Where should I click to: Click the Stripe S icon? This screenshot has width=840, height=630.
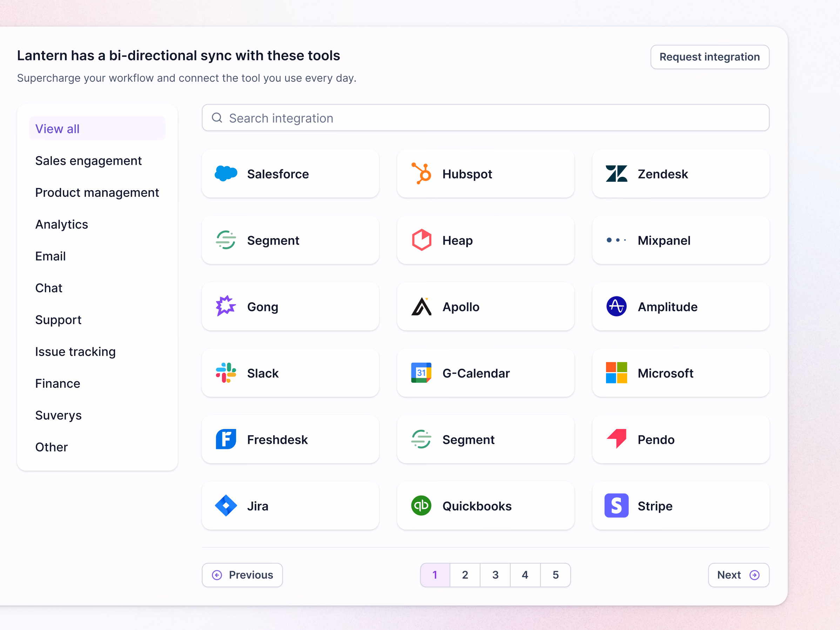click(x=616, y=505)
